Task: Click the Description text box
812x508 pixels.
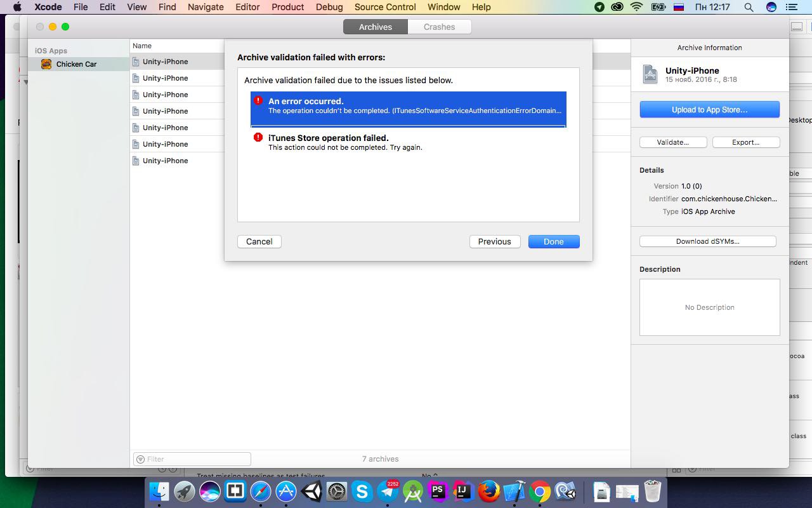Action: (x=710, y=307)
